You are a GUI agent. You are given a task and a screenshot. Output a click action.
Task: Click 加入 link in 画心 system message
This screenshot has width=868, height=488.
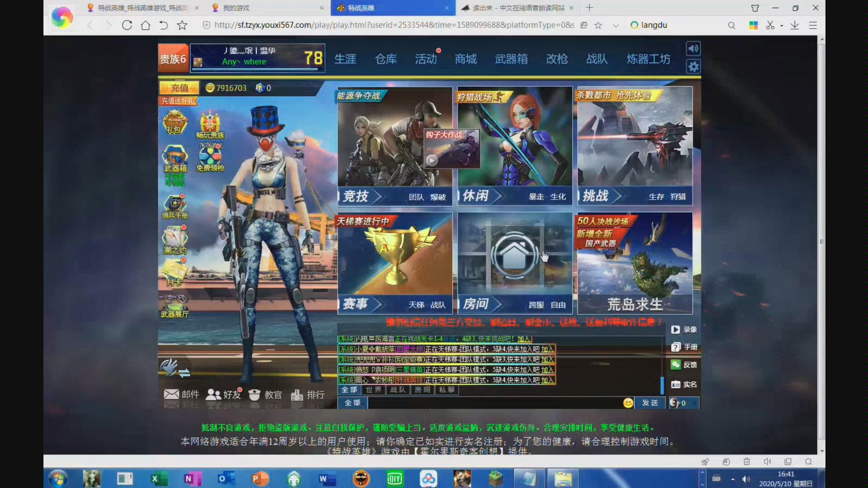[x=548, y=380]
